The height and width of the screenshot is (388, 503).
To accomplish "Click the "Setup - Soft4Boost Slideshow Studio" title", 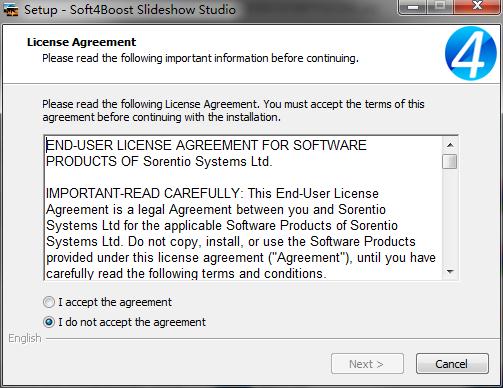I will coord(130,10).
